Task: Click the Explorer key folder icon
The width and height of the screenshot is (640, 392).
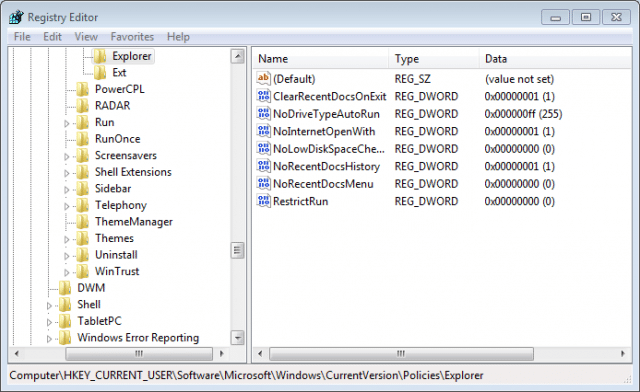Action: point(100,56)
